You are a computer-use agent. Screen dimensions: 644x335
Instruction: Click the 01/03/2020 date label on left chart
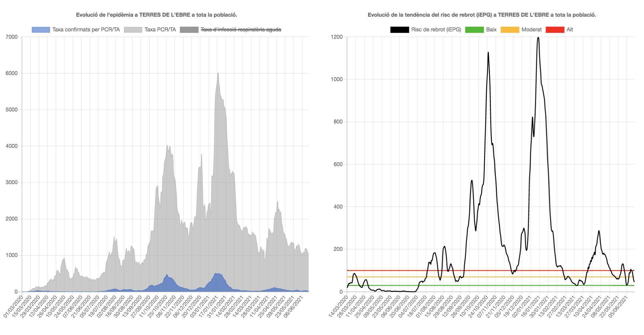(x=13, y=306)
